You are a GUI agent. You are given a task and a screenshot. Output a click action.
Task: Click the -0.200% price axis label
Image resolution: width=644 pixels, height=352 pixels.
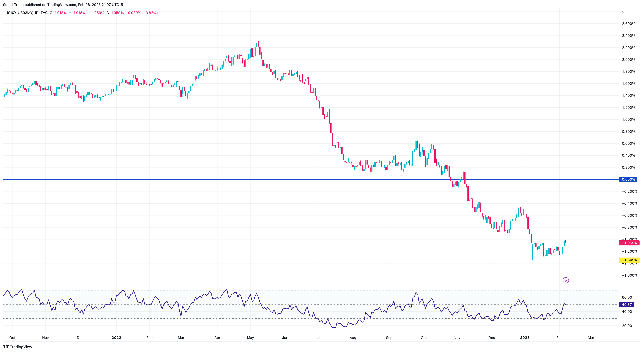(x=630, y=191)
